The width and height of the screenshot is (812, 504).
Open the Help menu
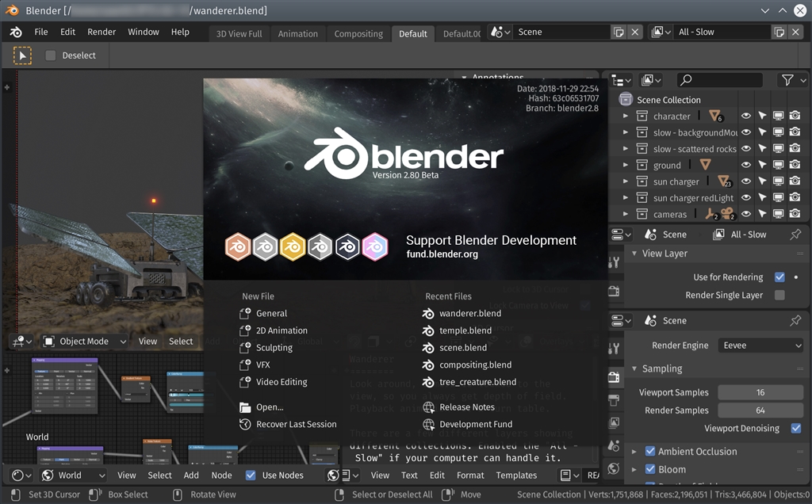coord(180,32)
